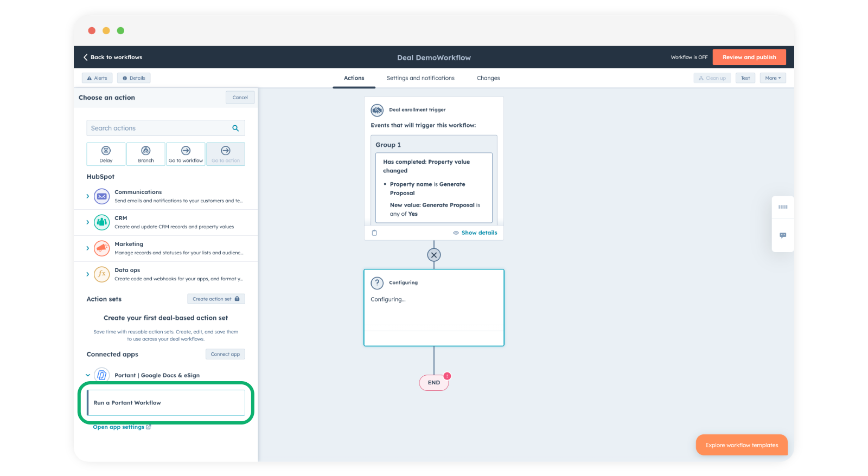Open app settings link

point(119,427)
